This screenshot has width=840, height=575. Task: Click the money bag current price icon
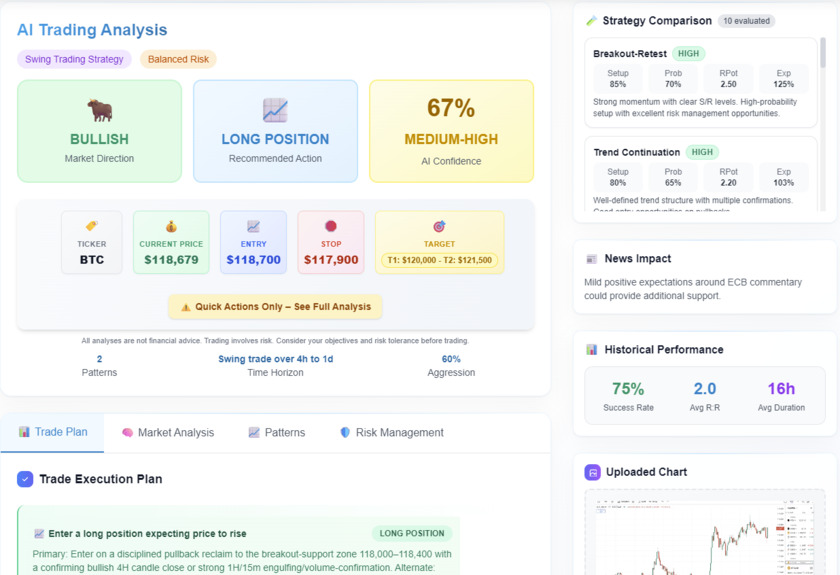[171, 226]
